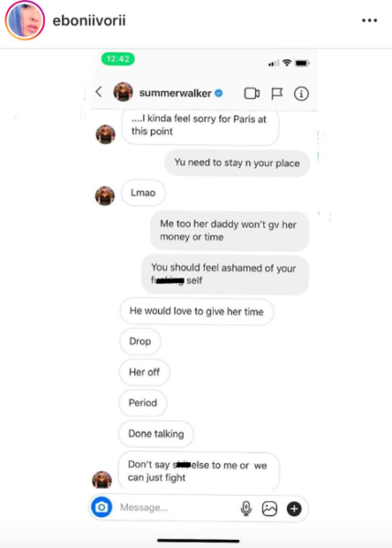Image resolution: width=392 pixels, height=548 pixels.
Task: Tap the summerwalker username in the header
Action: [x=175, y=93]
